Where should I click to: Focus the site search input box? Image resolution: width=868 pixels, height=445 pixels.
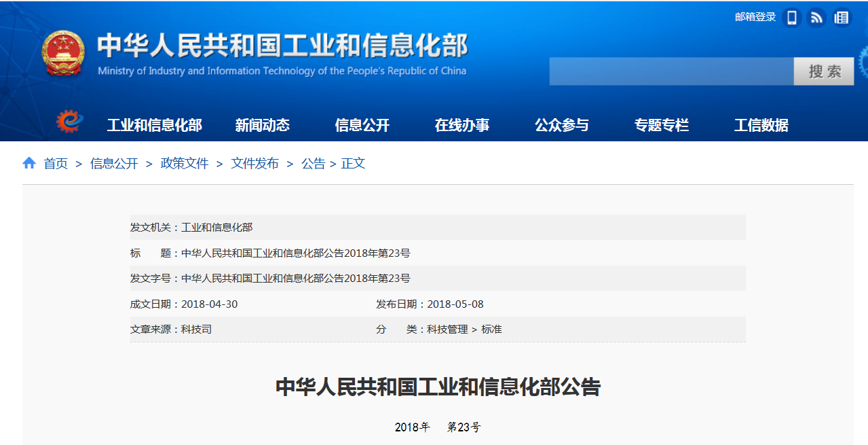pos(671,71)
